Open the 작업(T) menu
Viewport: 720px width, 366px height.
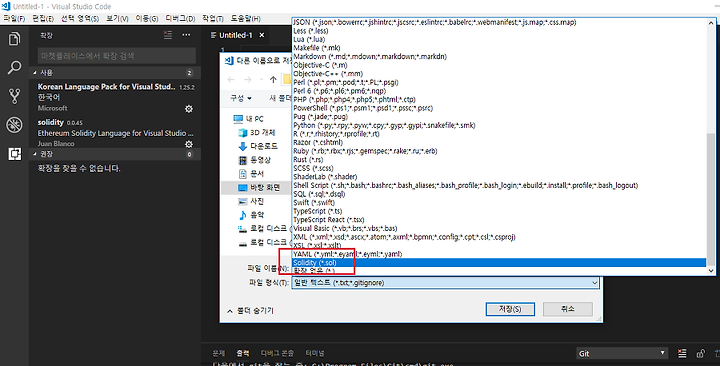coord(213,18)
